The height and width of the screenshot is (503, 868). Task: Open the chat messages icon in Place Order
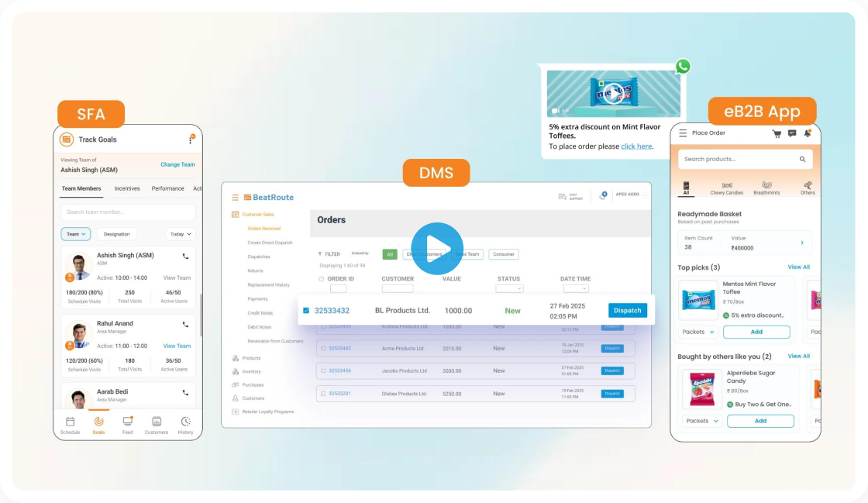tap(791, 133)
